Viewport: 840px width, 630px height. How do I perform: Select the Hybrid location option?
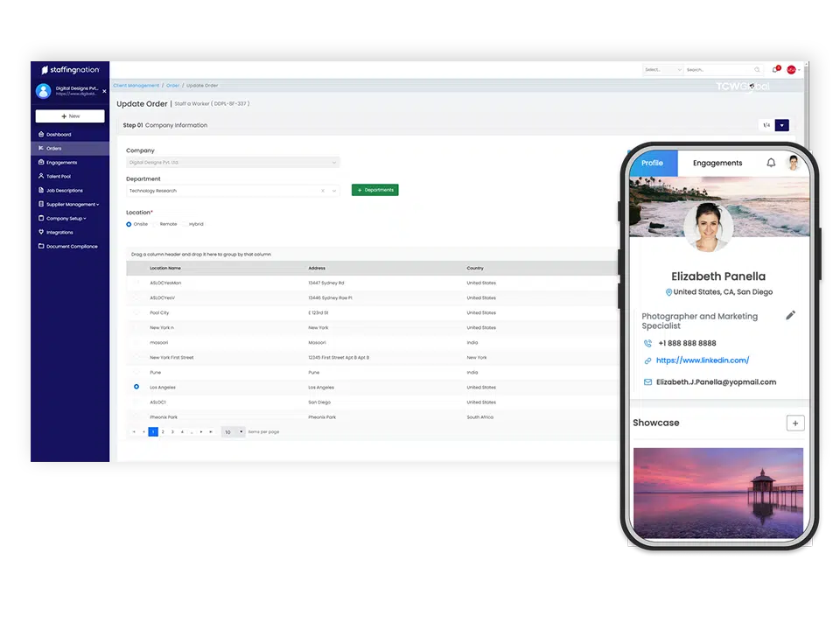(185, 224)
